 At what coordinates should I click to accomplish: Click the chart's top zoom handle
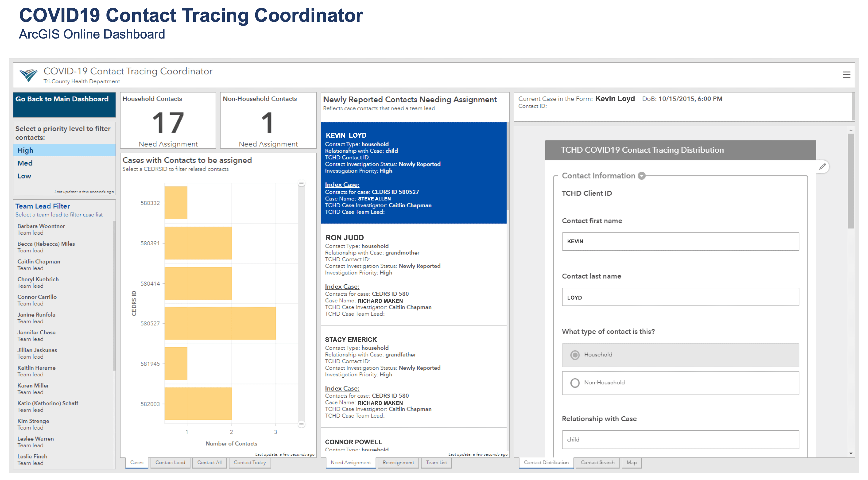(x=301, y=183)
